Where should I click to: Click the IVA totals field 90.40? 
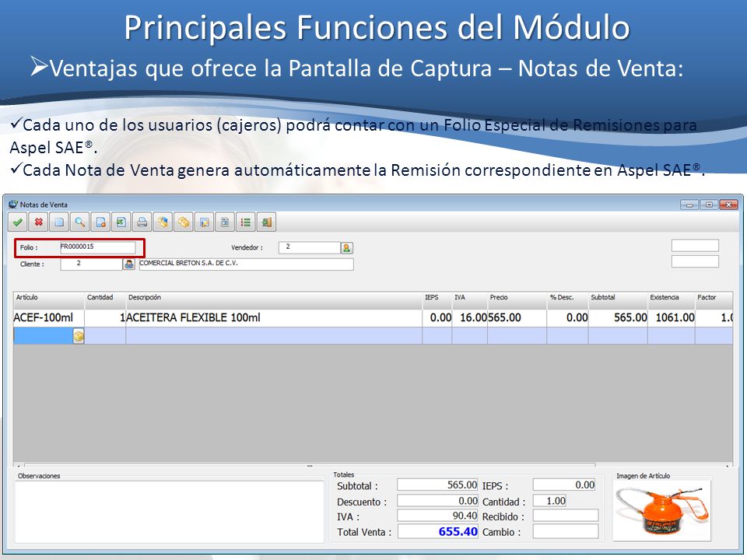[437, 516]
